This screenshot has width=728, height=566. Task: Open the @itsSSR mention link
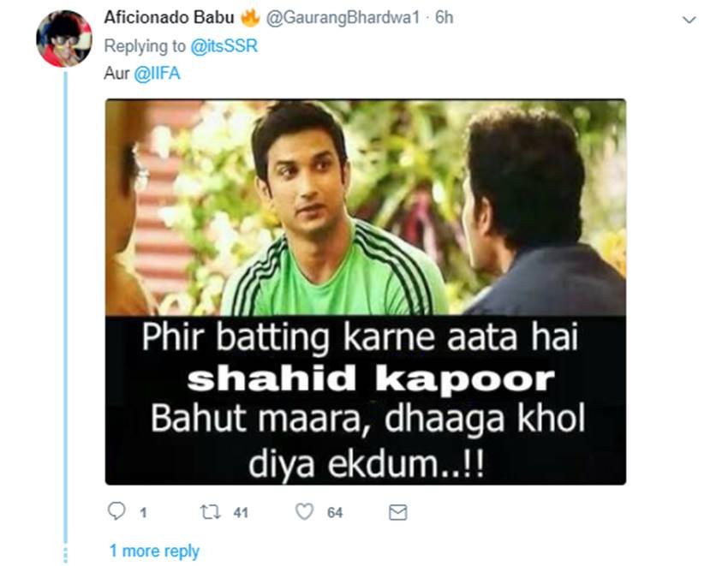coord(224,46)
